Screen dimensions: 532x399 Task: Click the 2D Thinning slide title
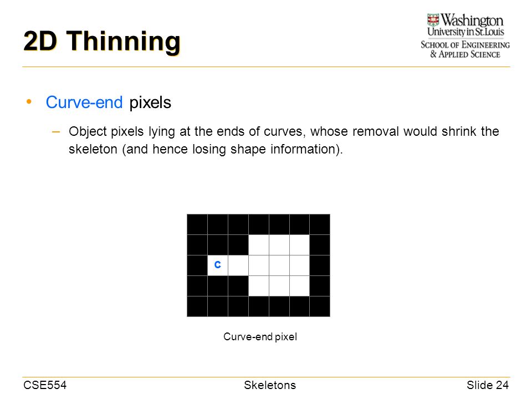tap(102, 42)
